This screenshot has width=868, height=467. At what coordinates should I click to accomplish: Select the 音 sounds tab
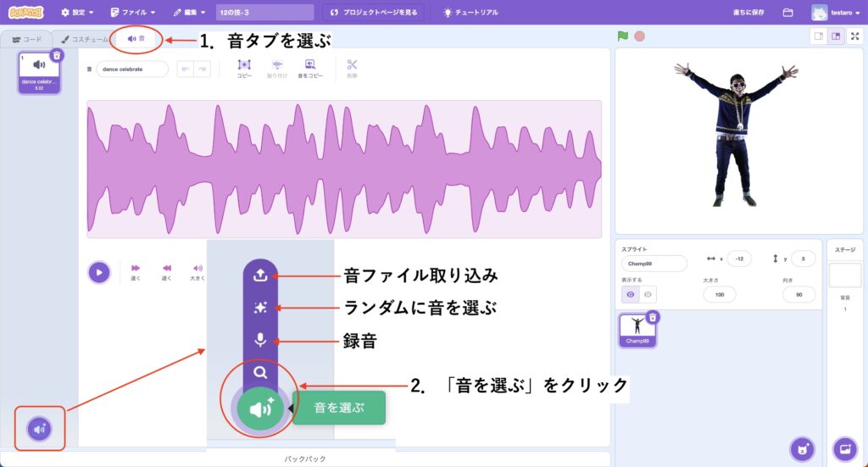[136, 39]
